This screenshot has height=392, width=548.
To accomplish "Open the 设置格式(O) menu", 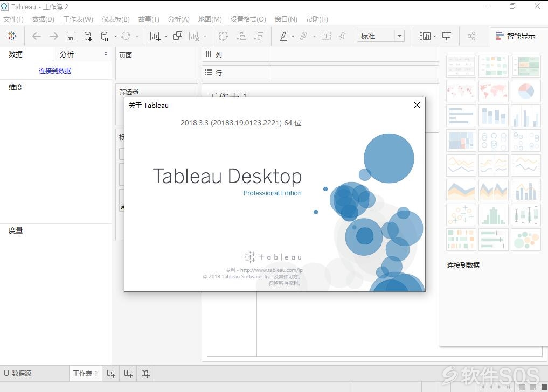I will 248,19.
